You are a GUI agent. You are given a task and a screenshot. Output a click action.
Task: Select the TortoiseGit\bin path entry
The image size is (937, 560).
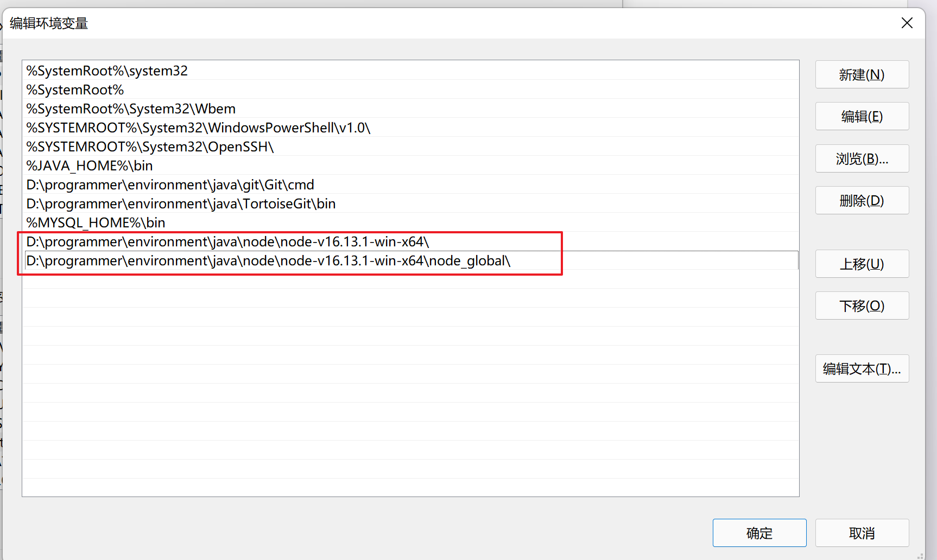click(180, 203)
